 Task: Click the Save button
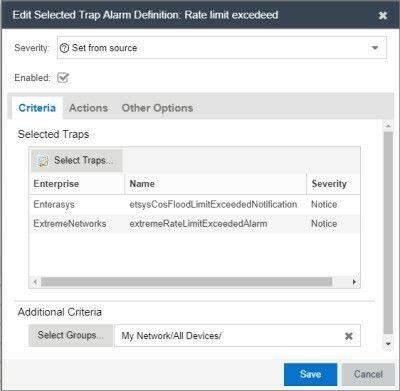point(310,374)
